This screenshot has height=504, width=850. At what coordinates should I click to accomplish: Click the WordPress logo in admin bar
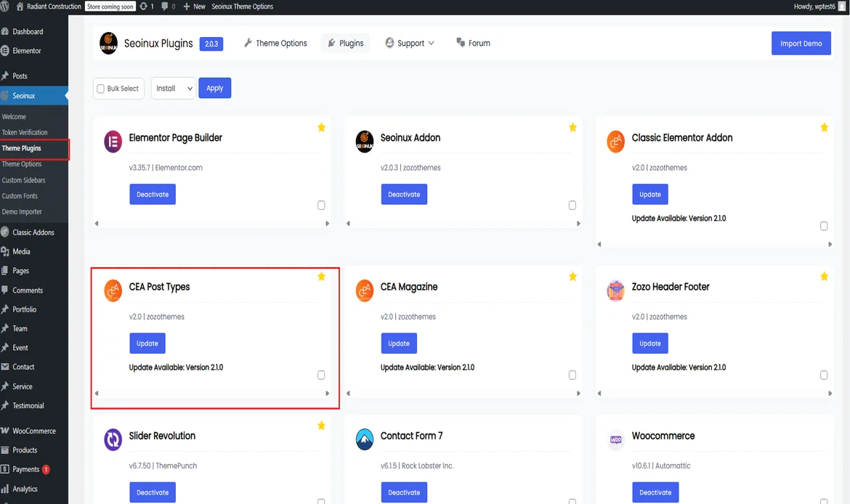tap(5, 7)
